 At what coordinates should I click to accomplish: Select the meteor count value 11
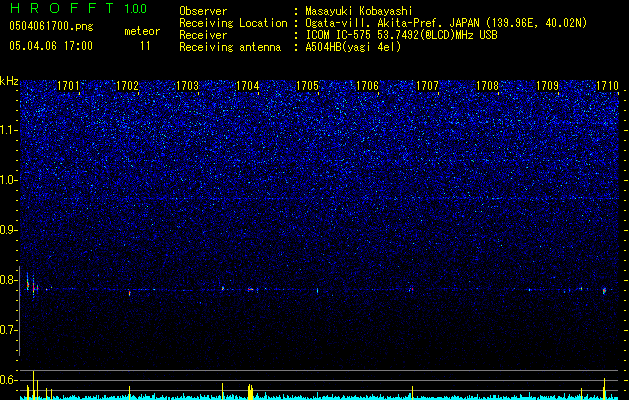point(145,46)
